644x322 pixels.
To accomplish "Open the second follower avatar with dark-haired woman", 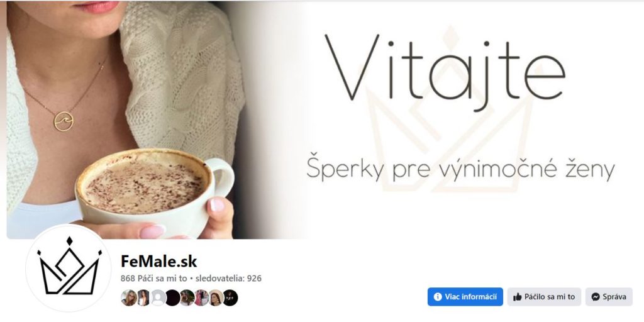I will pos(143,297).
